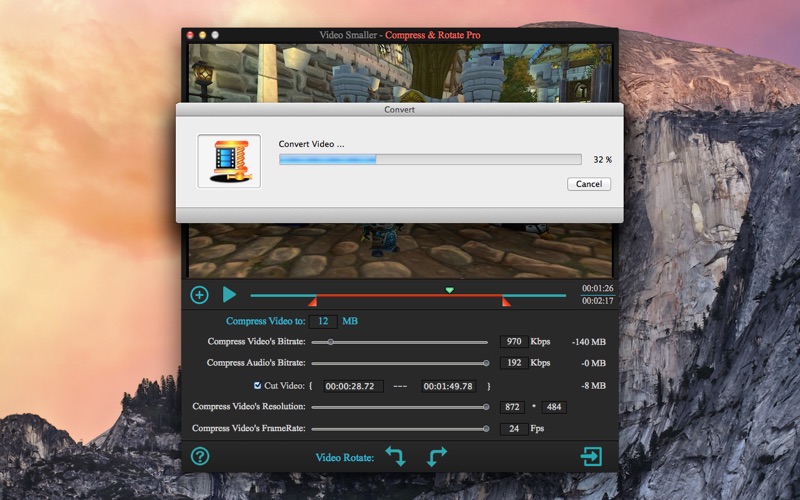Adjust the Compress Video's FrameRate slider
Image resolution: width=800 pixels, height=500 pixels.
pos(399,429)
